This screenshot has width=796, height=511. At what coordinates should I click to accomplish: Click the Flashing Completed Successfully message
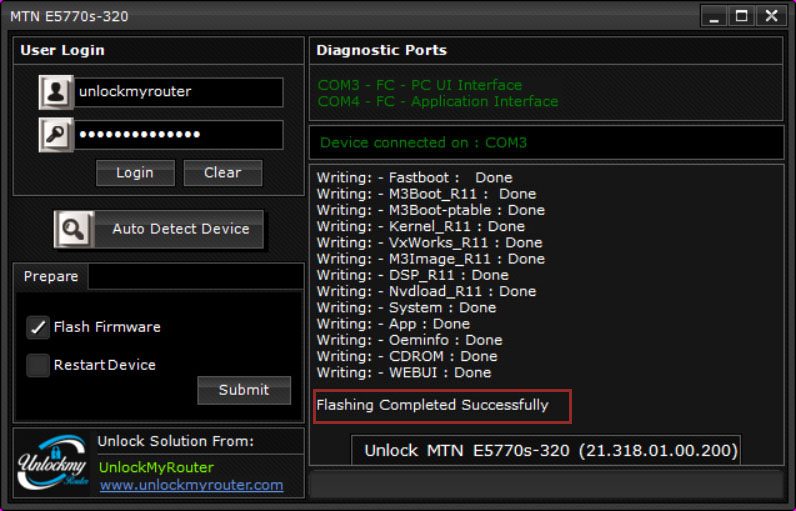pos(433,405)
